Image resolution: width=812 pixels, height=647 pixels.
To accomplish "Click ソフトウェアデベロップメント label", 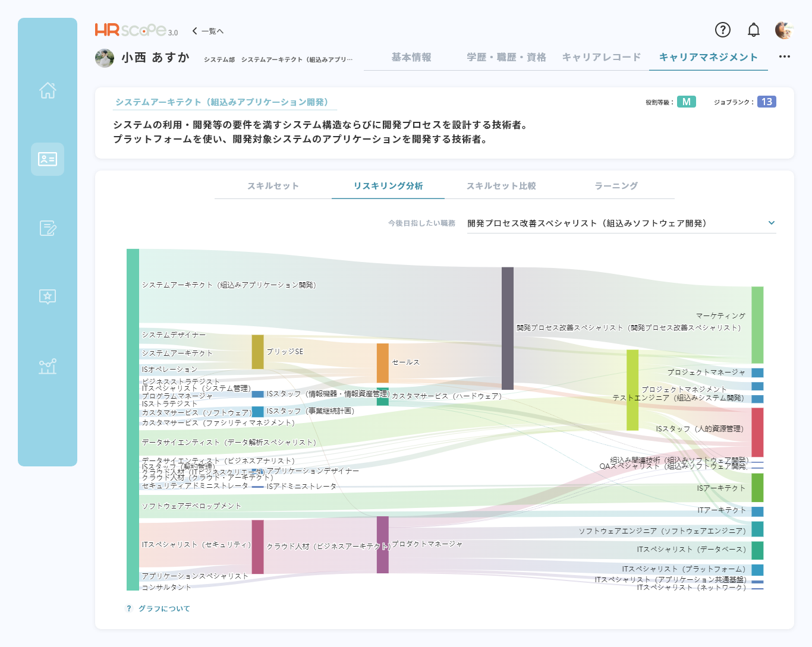I will pyautogui.click(x=191, y=506).
